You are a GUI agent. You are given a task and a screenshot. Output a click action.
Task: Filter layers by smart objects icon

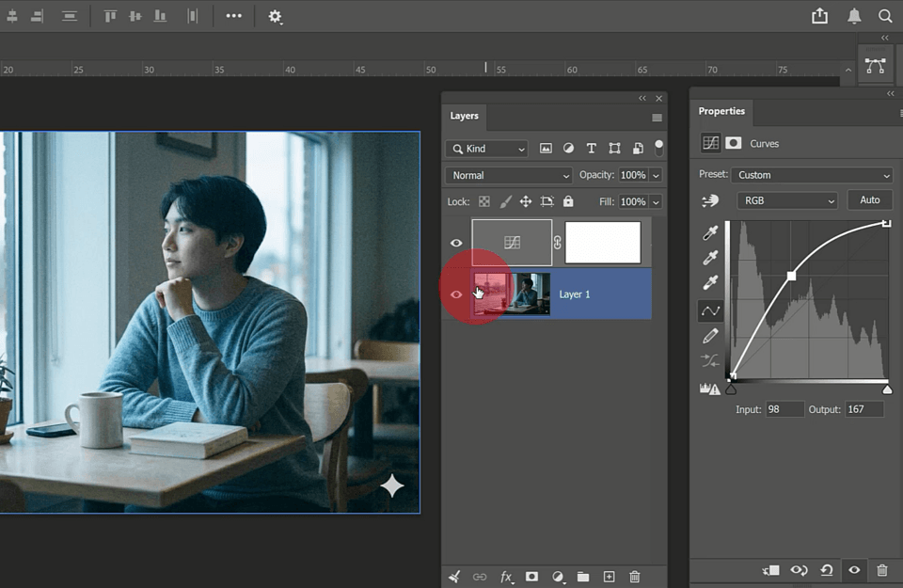click(x=638, y=149)
